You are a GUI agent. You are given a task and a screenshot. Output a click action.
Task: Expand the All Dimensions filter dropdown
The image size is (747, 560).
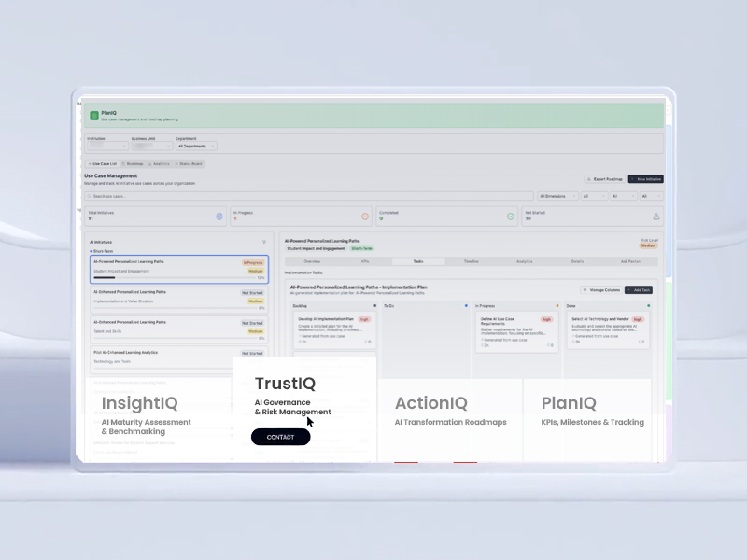557,196
